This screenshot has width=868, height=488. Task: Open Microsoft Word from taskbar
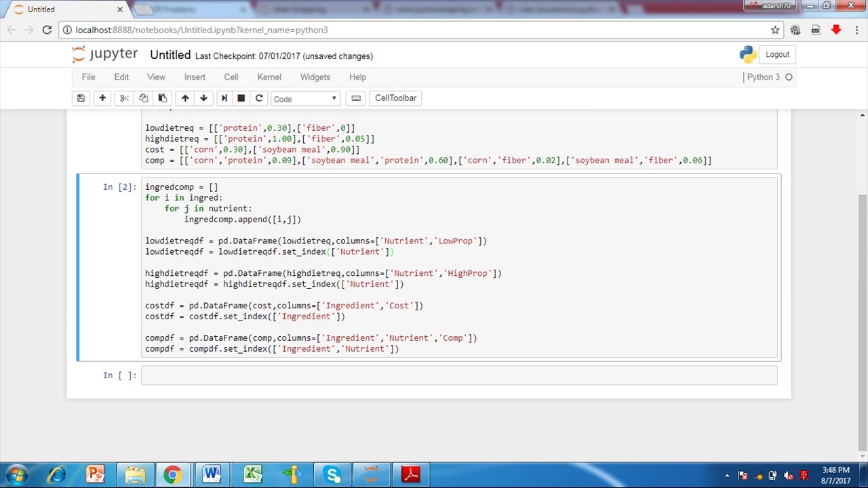pos(212,474)
